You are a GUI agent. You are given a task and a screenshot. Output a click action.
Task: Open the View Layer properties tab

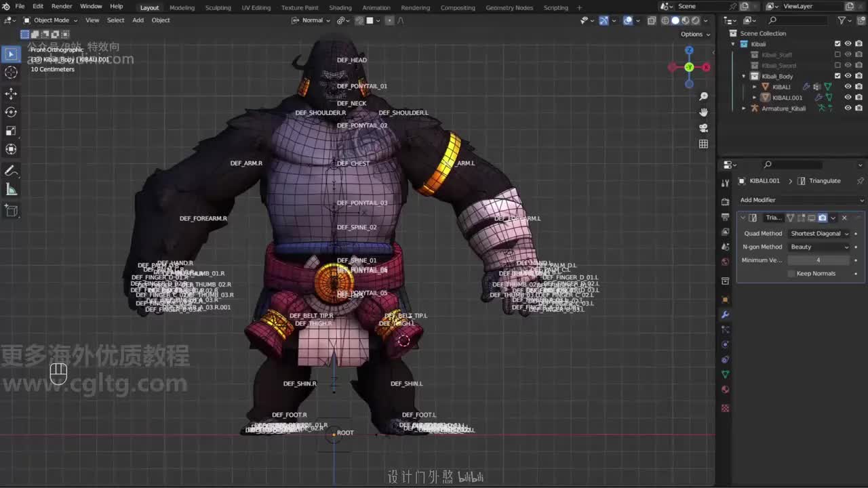coord(725,232)
